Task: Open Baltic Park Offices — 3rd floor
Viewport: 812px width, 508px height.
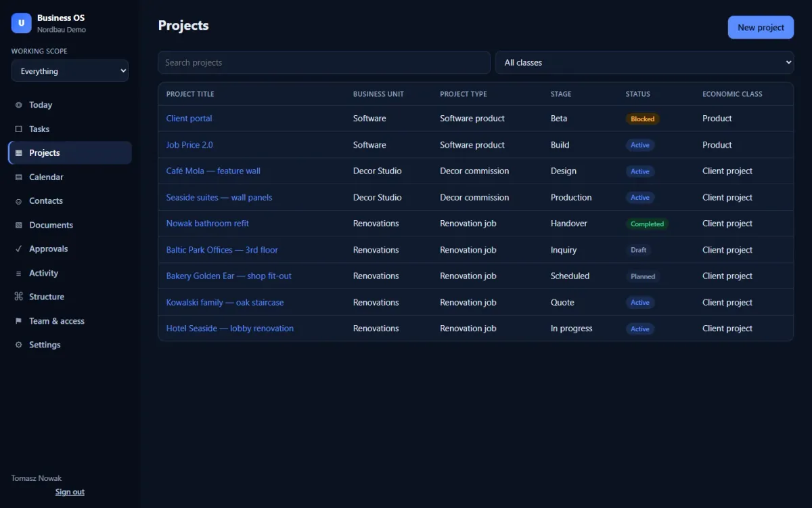Action: (222, 250)
